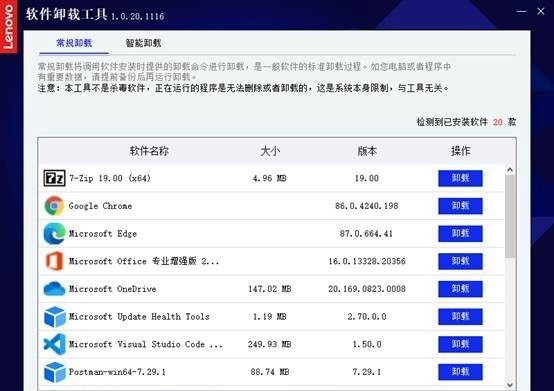Click the Microsoft Office icon
Viewport: 554px width, 391px height.
click(x=54, y=261)
